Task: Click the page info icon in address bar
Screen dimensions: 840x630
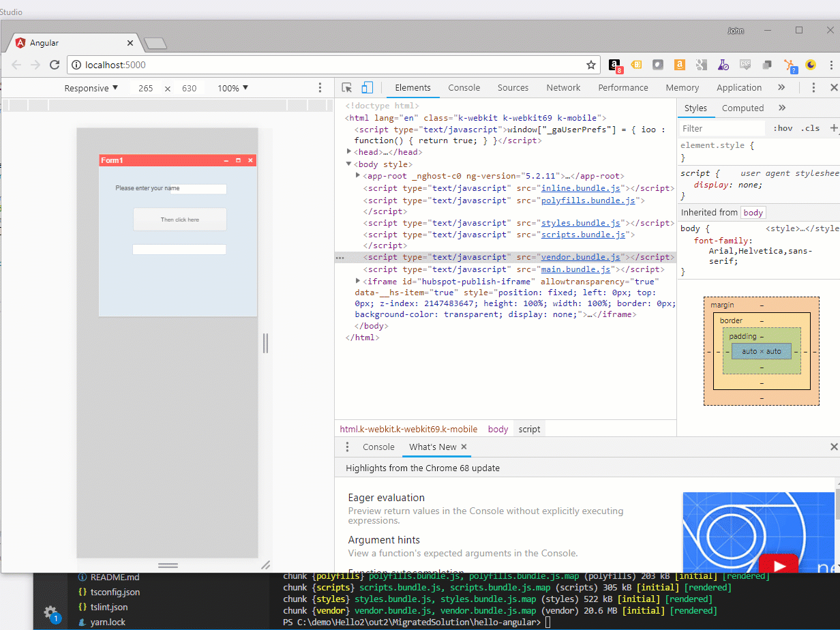Action: coord(76,65)
